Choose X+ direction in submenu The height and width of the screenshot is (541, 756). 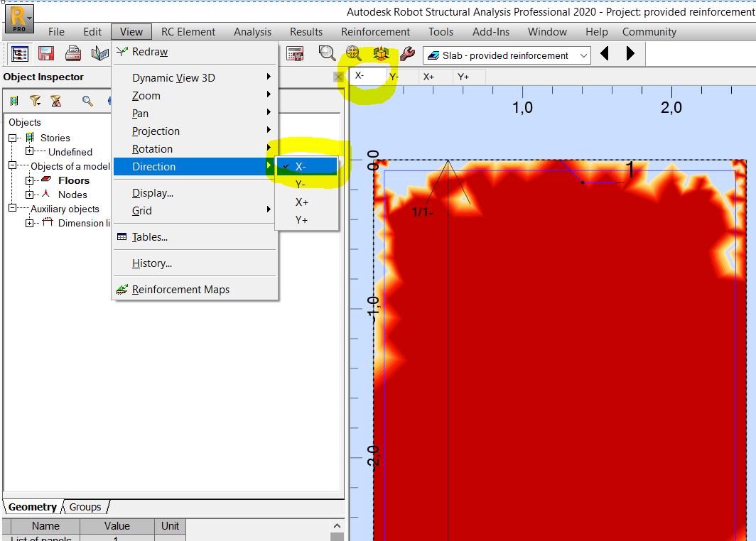[307, 202]
